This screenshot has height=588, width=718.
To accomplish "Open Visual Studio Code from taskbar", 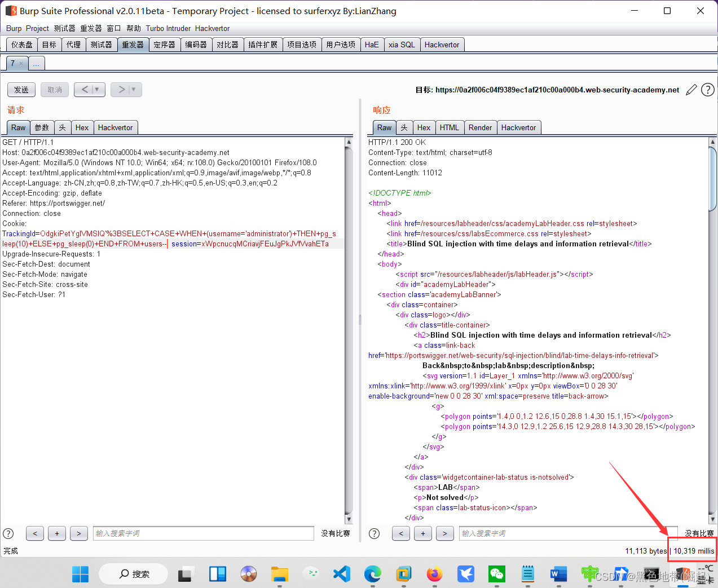I will [x=341, y=574].
